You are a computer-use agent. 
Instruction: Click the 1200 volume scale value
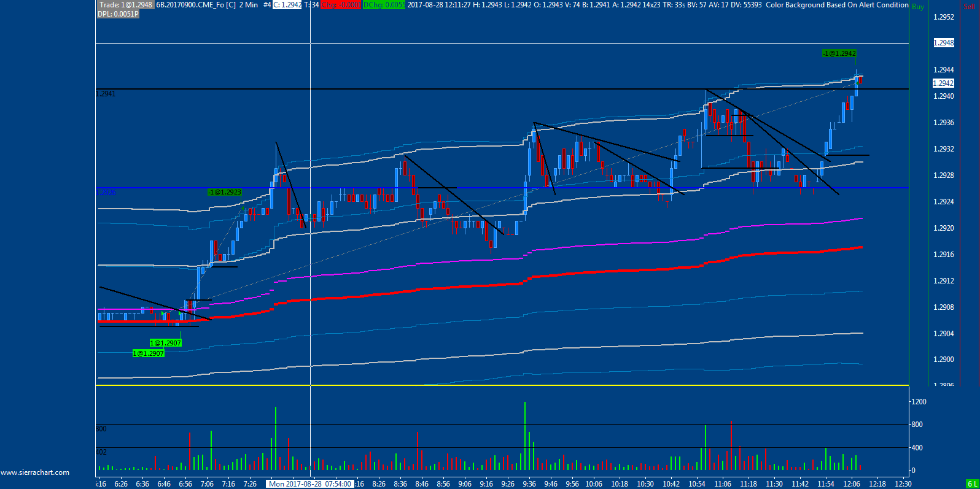[x=919, y=402]
